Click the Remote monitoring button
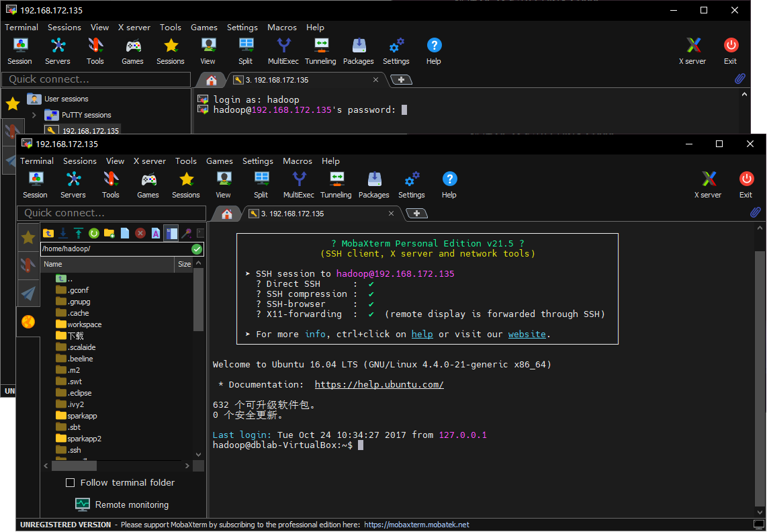767x532 pixels. click(122, 504)
